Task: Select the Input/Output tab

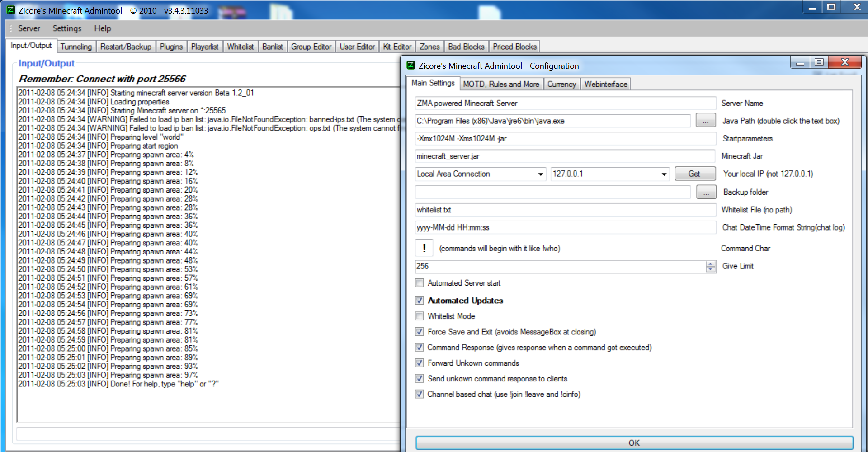Action: tap(31, 46)
